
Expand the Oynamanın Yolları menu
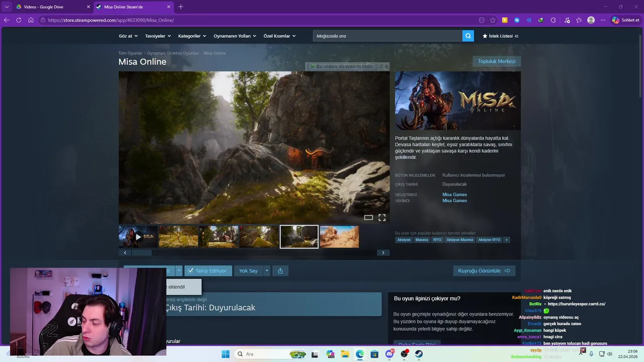234,36
